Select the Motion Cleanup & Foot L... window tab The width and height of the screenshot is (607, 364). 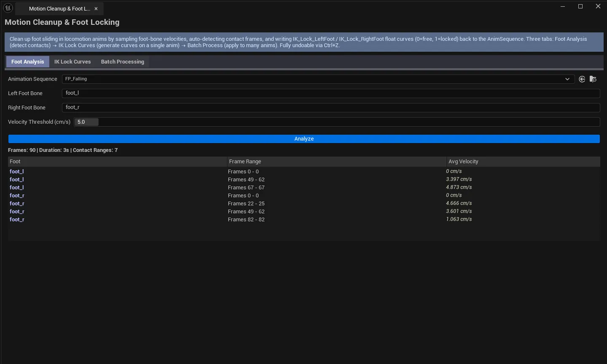click(59, 8)
